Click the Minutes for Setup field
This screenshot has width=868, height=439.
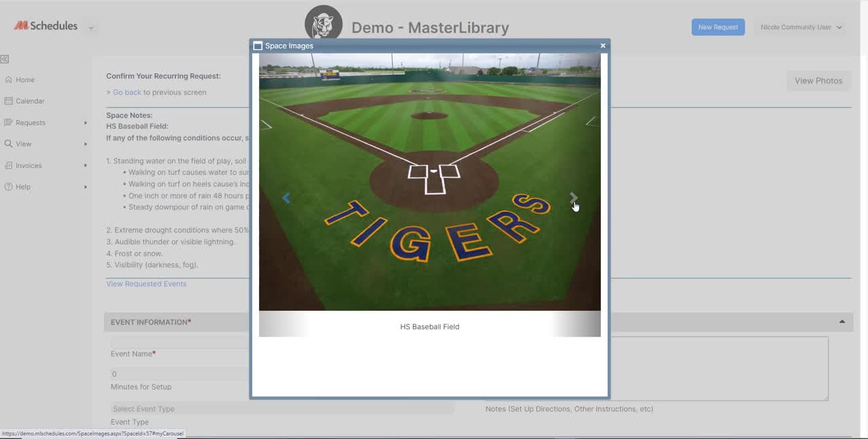coord(180,374)
